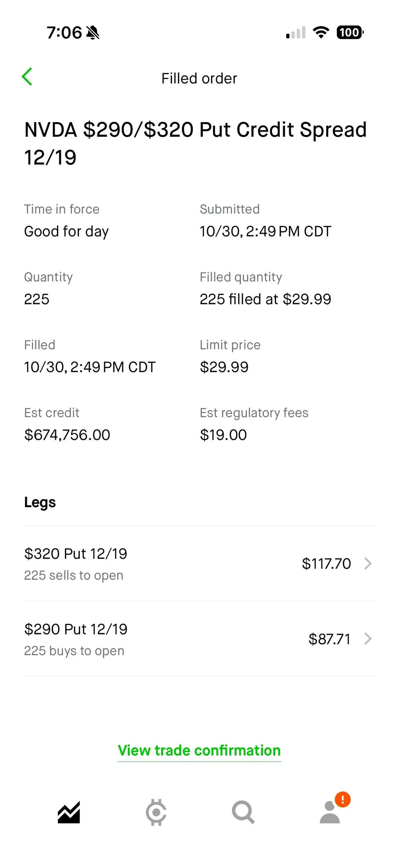
Task: Tap the green back arrow
Action: tap(27, 77)
